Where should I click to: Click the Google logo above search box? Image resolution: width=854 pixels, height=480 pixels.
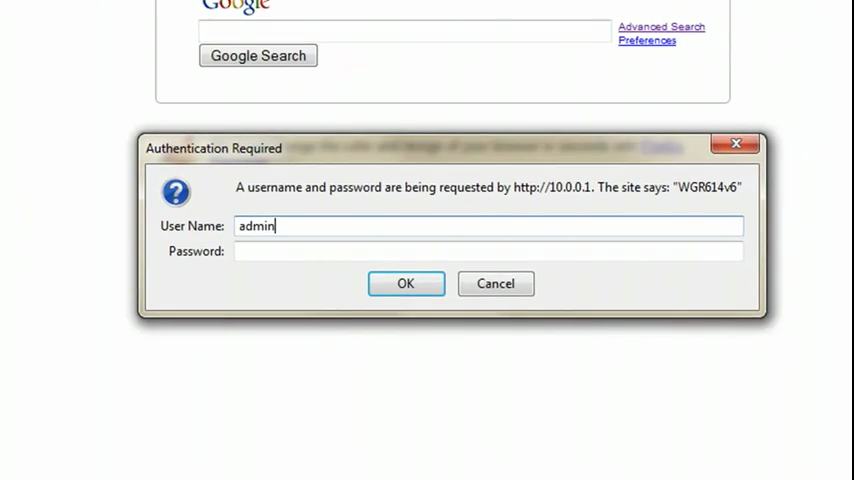[x=236, y=7]
